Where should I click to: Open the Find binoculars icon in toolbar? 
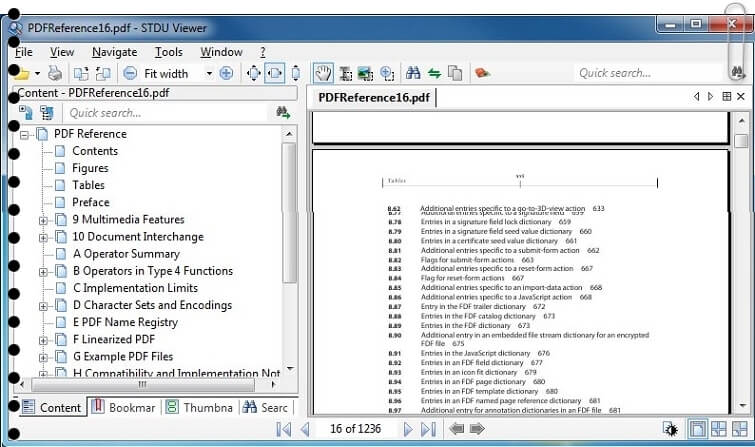coord(413,73)
